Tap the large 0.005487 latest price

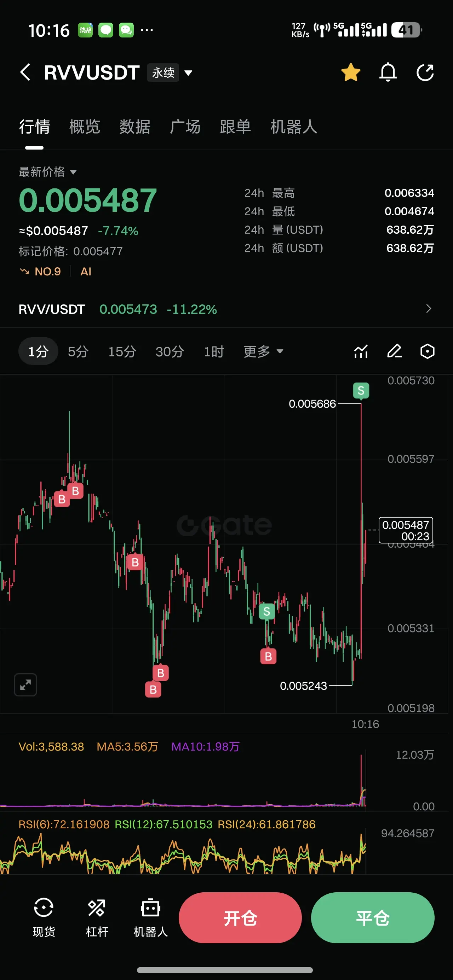click(88, 200)
